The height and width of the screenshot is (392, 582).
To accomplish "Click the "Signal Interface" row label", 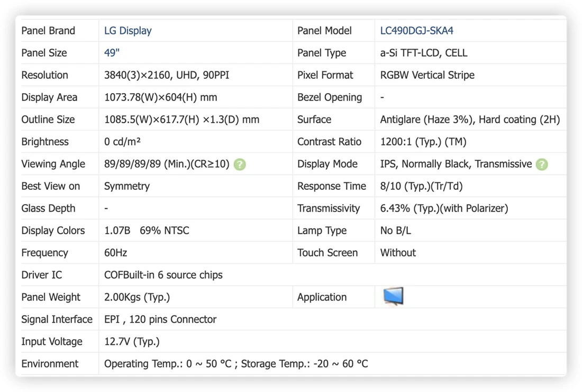I will point(57,320).
